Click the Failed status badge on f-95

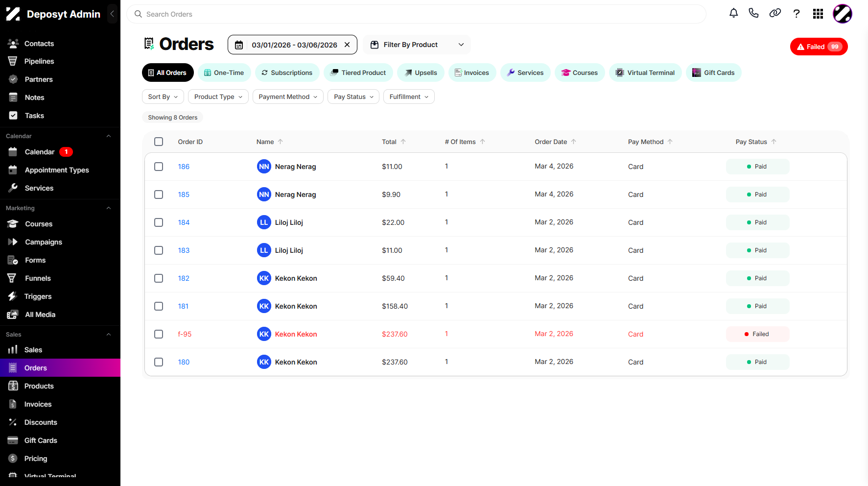[758, 334]
